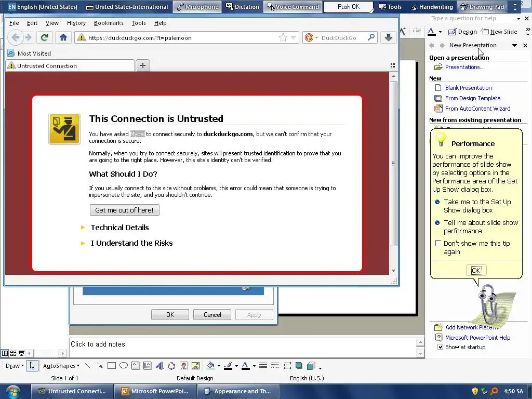Switch to Slide Sorter view icon
Image resolution: width=532 pixels, height=399 pixels.
(13, 353)
